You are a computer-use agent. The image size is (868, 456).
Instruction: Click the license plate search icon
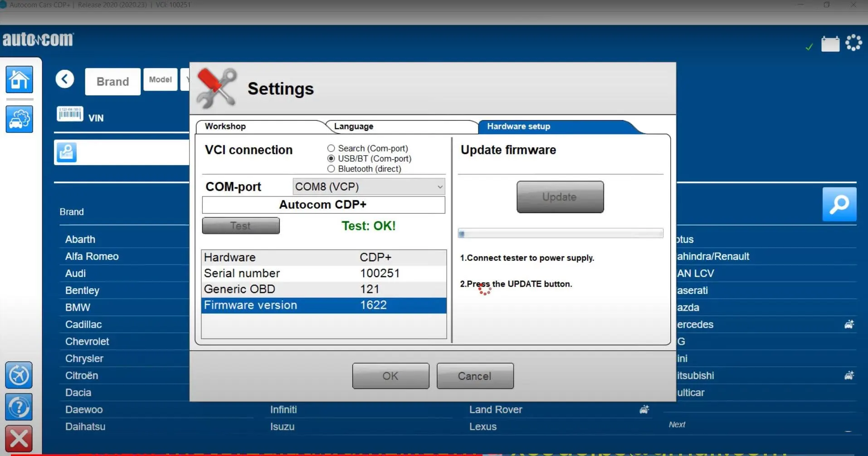[x=66, y=152]
